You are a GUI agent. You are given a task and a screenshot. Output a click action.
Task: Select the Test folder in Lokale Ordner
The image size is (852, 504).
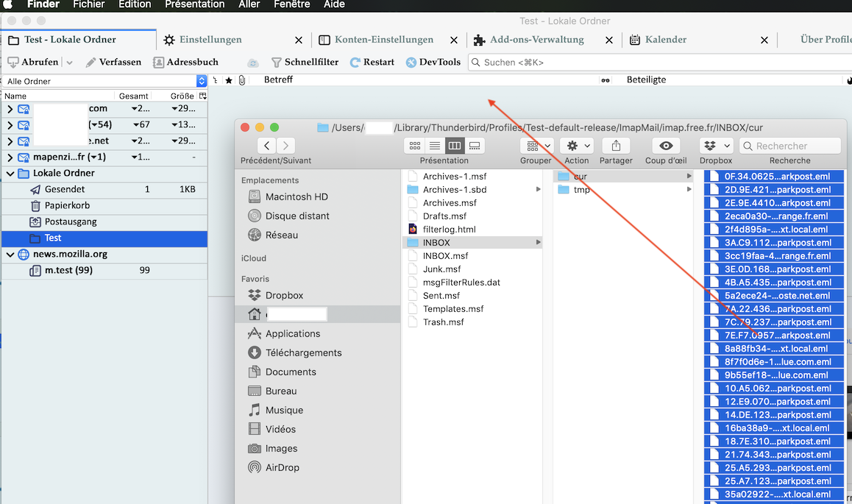tap(104, 238)
